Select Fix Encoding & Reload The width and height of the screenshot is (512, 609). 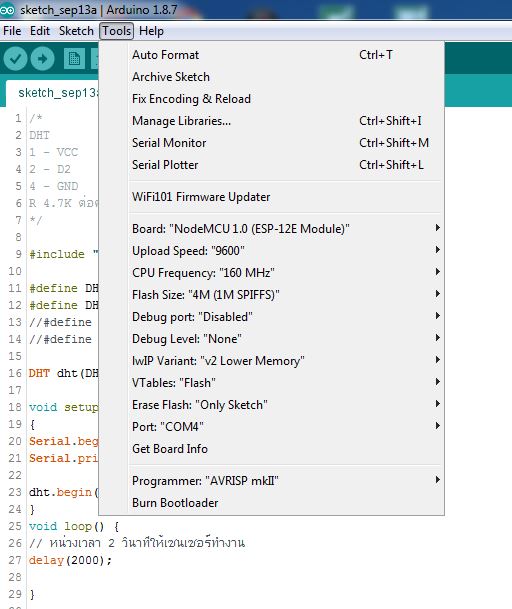[x=287, y=99]
